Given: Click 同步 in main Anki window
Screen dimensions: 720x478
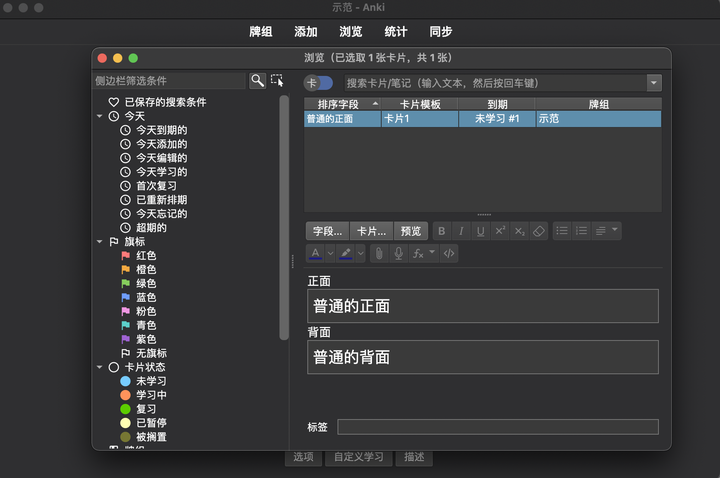Looking at the screenshot, I should pyautogui.click(x=440, y=32).
